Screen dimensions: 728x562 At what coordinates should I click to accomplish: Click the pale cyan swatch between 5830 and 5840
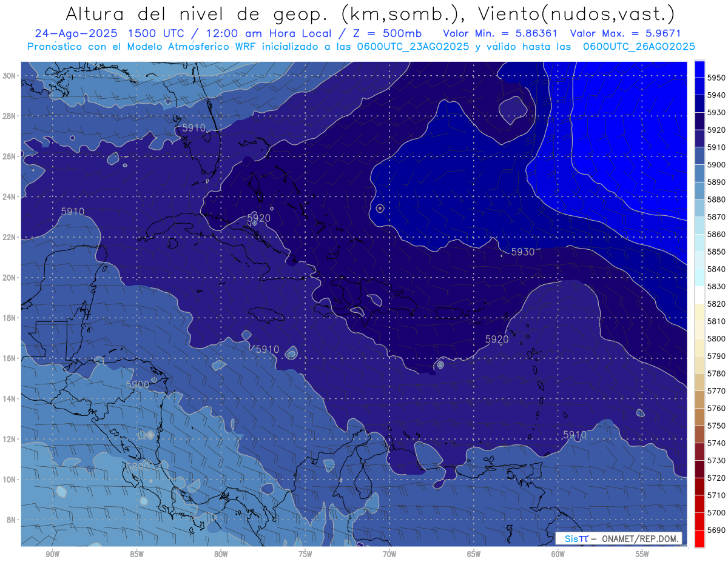699,278
